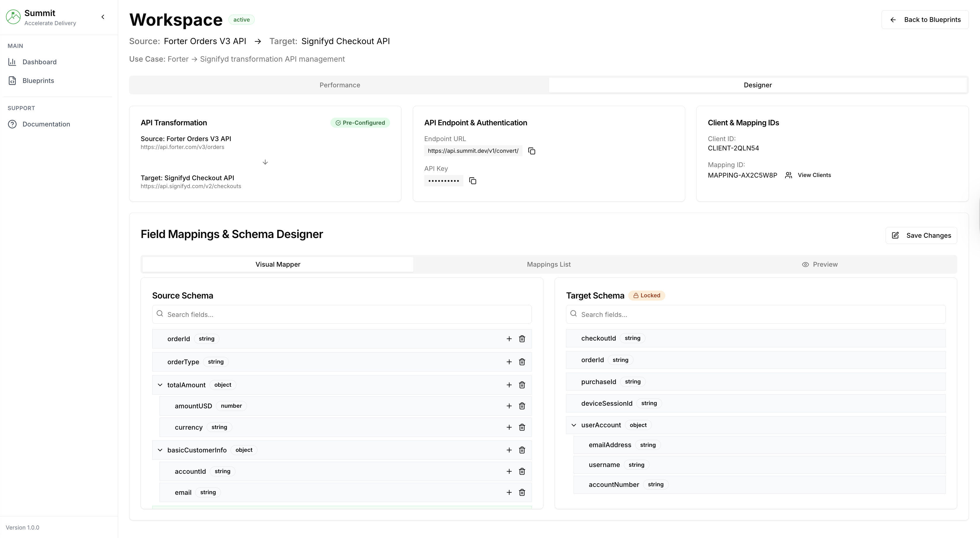Collapse userAccount in Target Schema

[574, 425]
